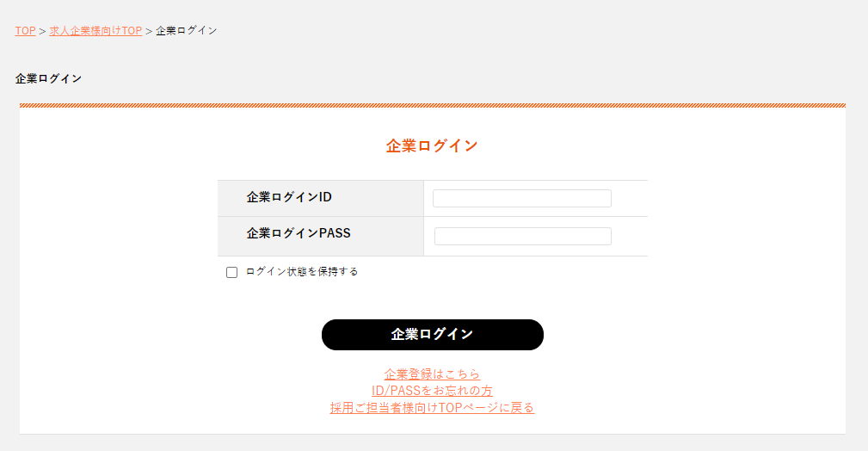Image resolution: width=868 pixels, height=451 pixels.
Task: Click the ログイン状態を保持する label text
Action: pos(301,272)
